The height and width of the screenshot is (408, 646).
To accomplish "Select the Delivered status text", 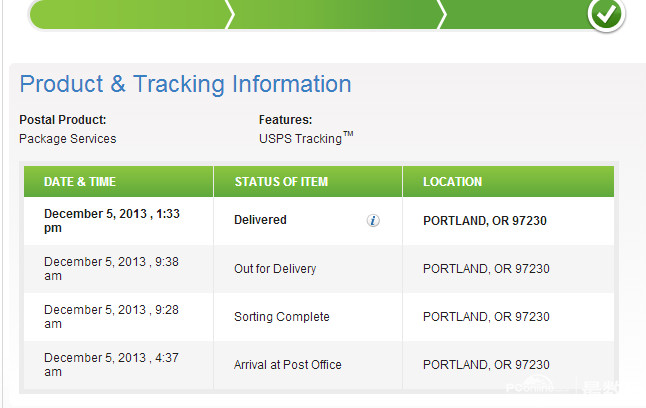I will pyautogui.click(x=260, y=220).
